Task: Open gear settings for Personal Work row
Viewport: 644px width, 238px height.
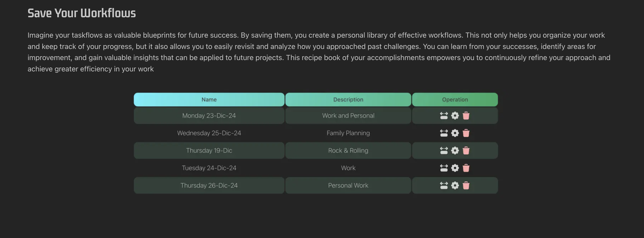Action: coord(455,185)
